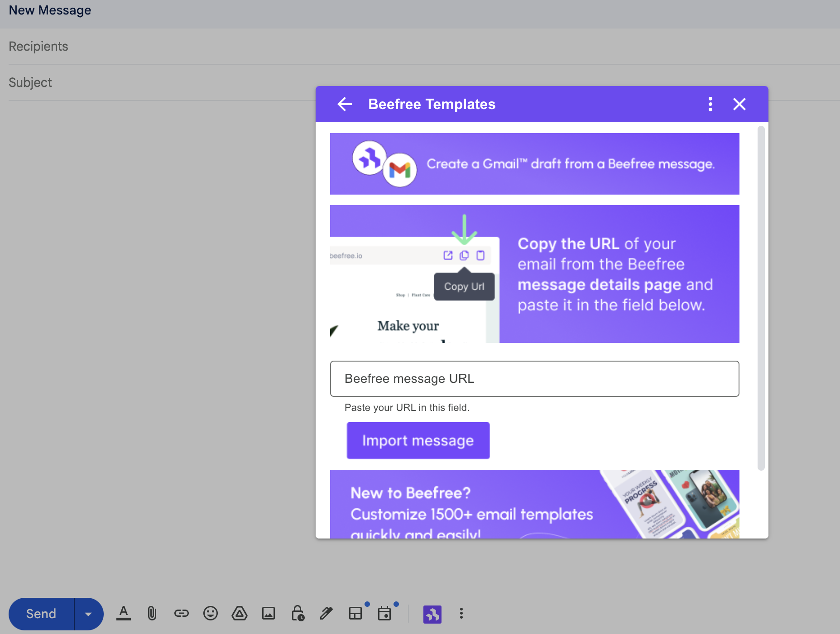840x634 pixels.
Task: Set up a meeting time via the calendar icon
Action: click(x=384, y=613)
